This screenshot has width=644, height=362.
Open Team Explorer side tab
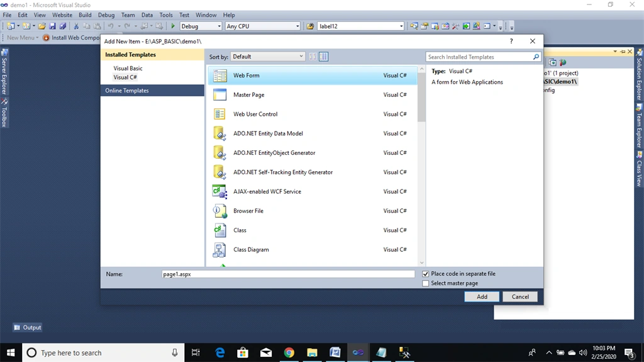tap(640, 127)
